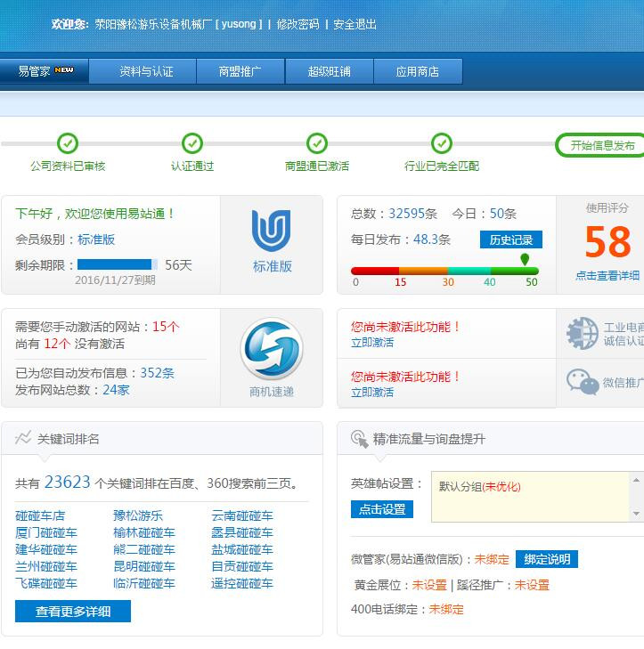Open the 修改密码 link
Screen dimensions: 644x649
[298, 24]
